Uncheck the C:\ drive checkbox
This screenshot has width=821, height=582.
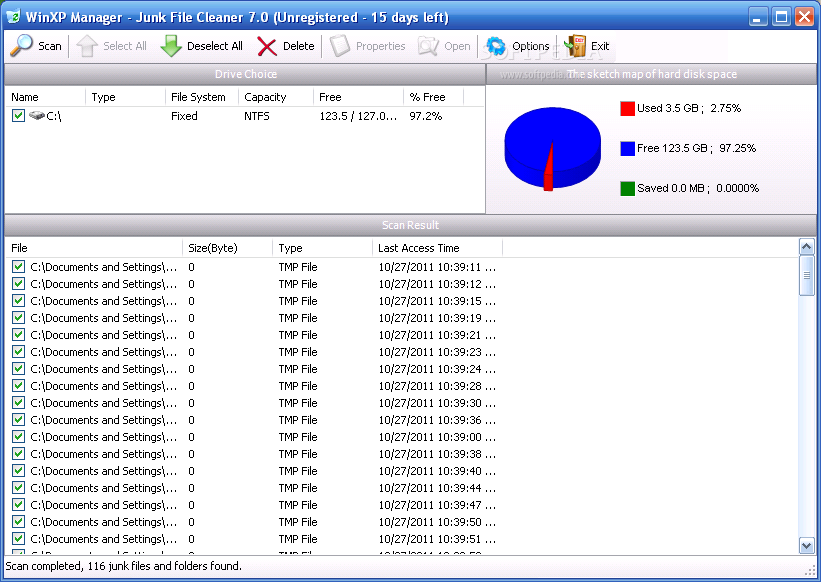point(18,115)
